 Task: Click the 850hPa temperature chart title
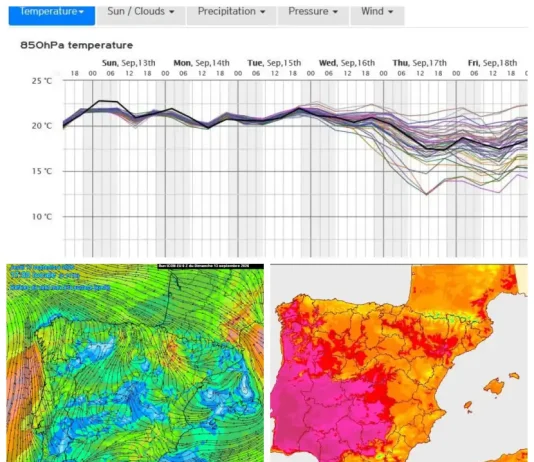click(x=77, y=45)
